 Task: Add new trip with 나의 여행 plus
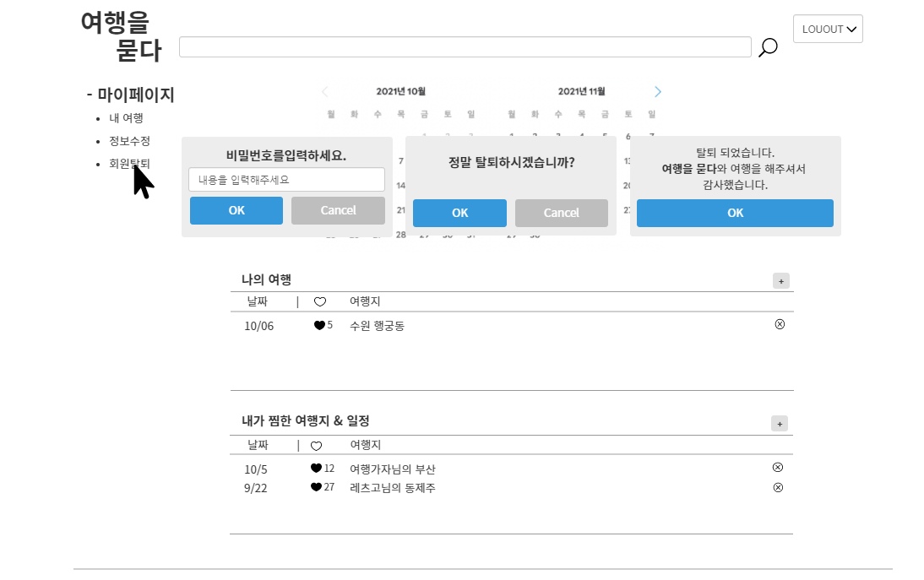(780, 281)
